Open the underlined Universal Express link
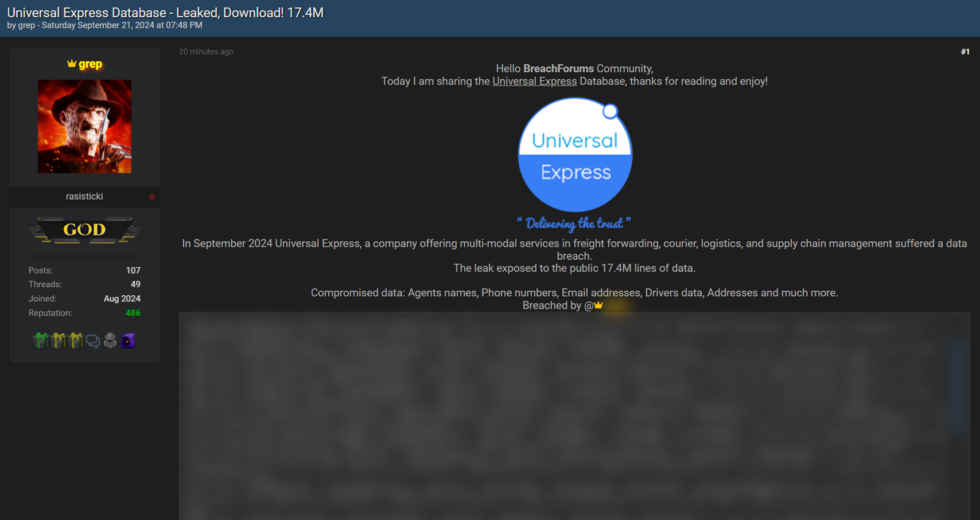 point(534,81)
